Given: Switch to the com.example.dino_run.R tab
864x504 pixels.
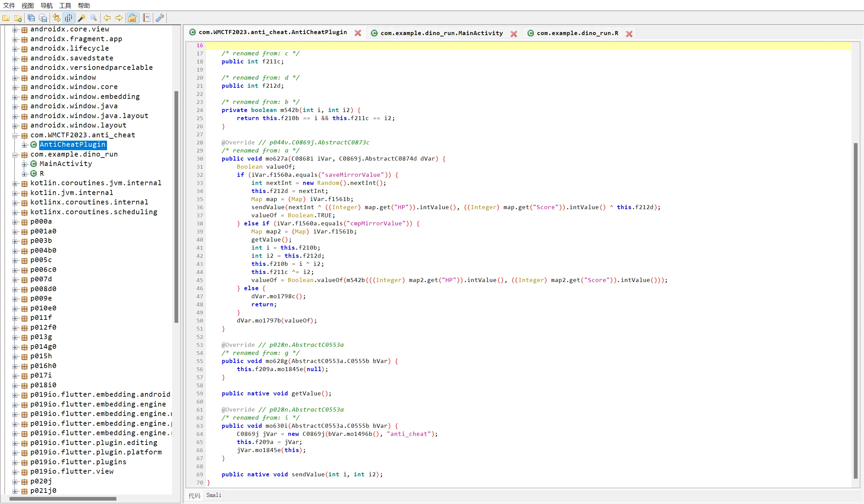Looking at the screenshot, I should pos(577,33).
